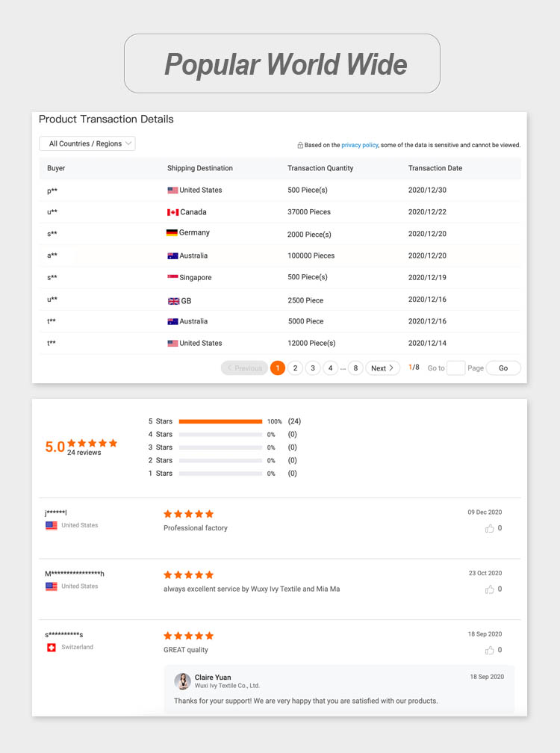
Task: Click the lock icon beside privacy notice
Action: (x=300, y=146)
